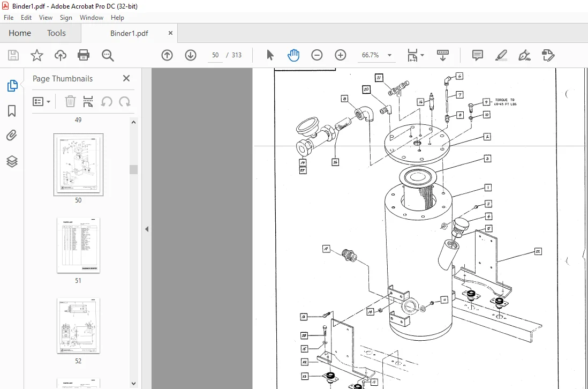Click the Save file icon

click(13, 55)
